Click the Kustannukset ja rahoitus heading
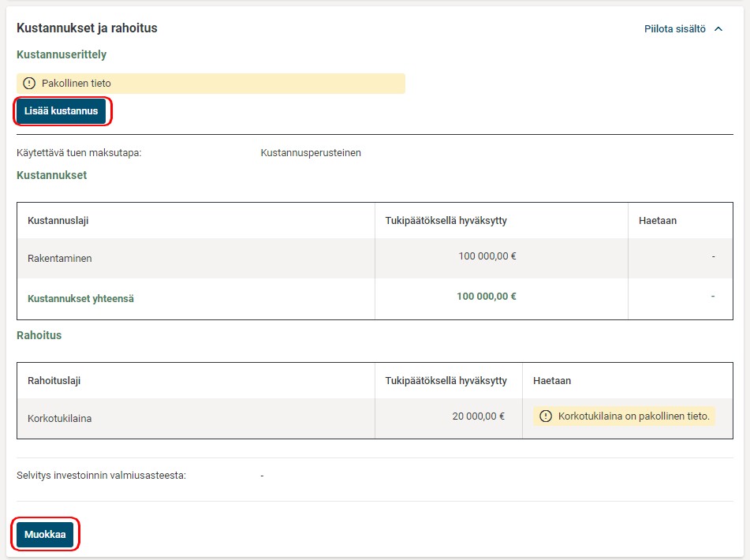This screenshot has height=560, width=750. tap(87, 28)
